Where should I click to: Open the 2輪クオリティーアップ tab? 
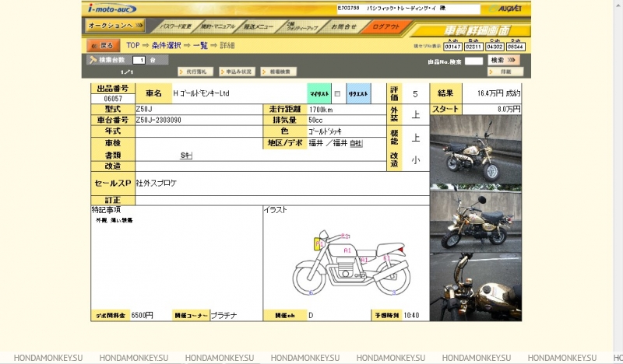[302, 26]
